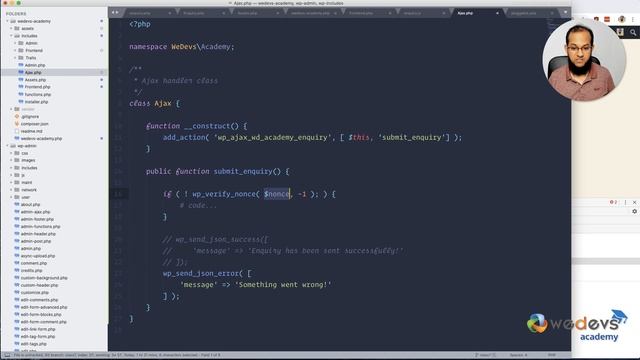Viewport: 640px width, 360px height.
Task: Click wp_send_json_error function call
Action: point(200,273)
